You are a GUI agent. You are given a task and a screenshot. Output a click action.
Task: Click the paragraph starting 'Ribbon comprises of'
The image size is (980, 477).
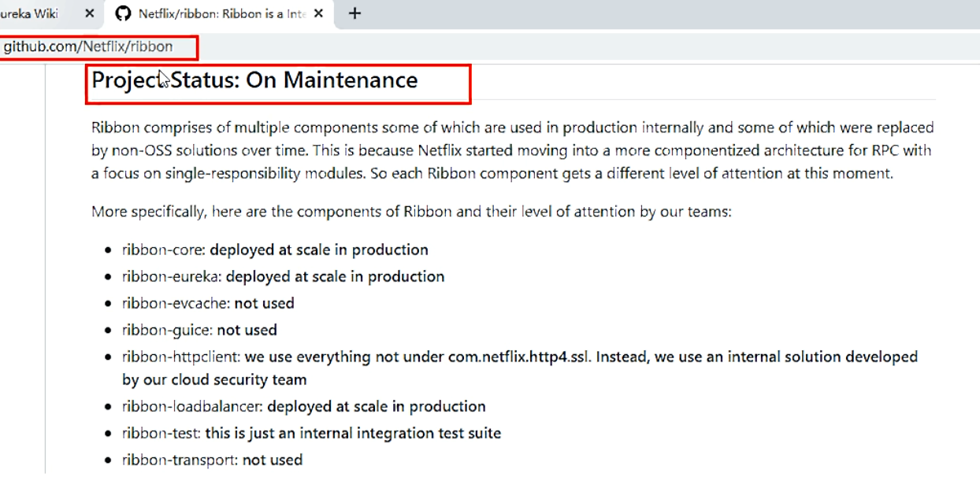(x=513, y=150)
